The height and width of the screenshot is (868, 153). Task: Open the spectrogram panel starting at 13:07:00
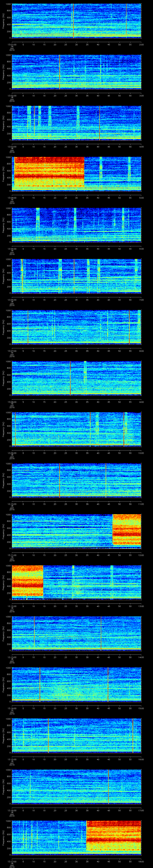76,327
